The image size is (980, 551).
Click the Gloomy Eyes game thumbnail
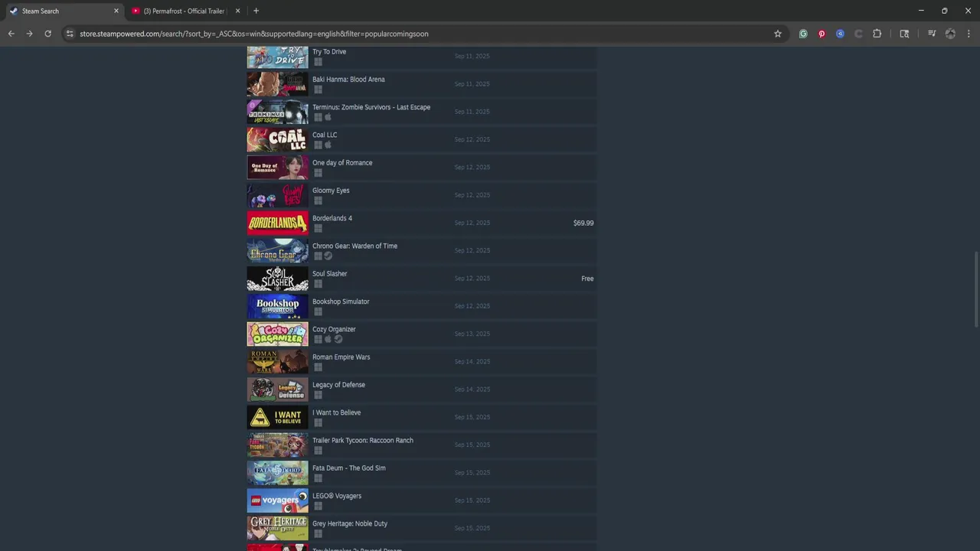277,195
